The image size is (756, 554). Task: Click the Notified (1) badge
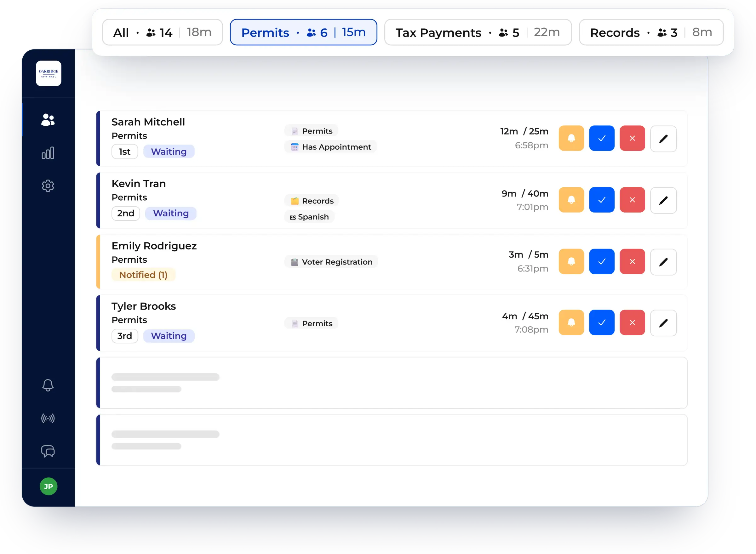pyautogui.click(x=143, y=275)
